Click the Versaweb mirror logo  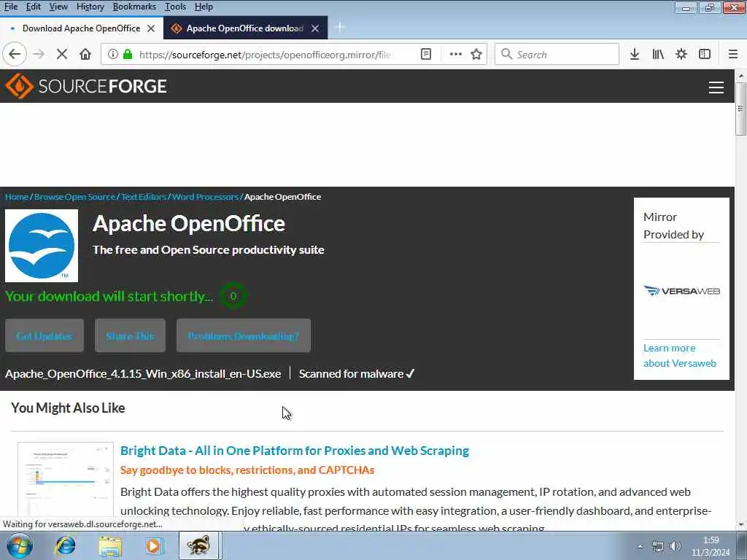682,291
